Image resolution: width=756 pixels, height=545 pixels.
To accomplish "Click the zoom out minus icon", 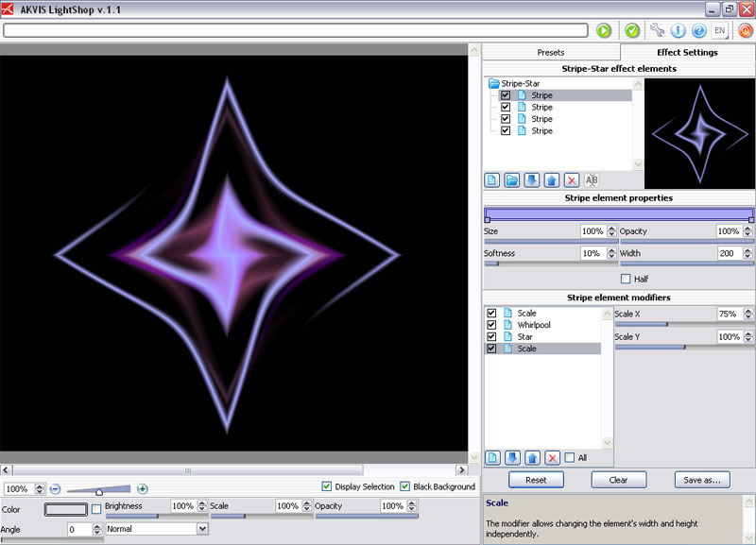I will tap(55, 488).
